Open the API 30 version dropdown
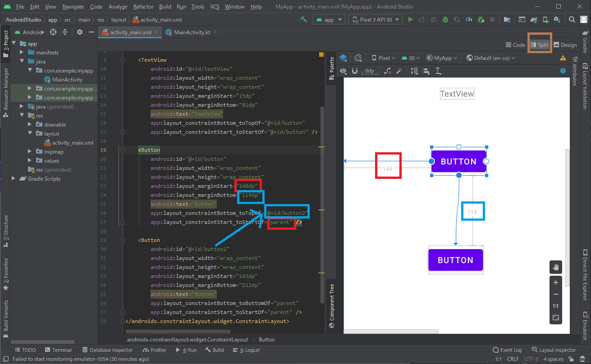 (x=410, y=58)
